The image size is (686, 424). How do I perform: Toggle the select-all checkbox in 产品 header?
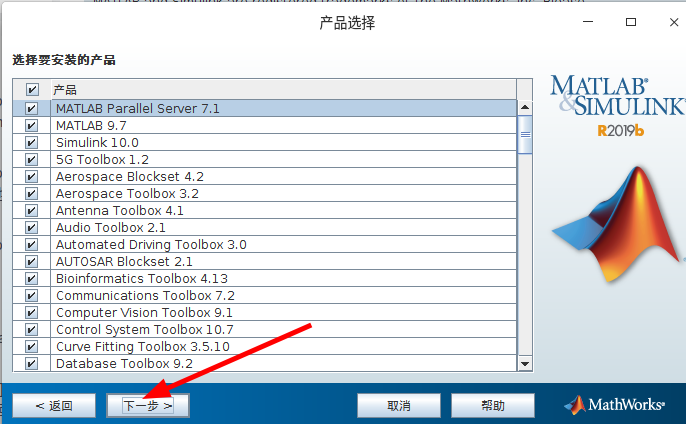point(32,89)
